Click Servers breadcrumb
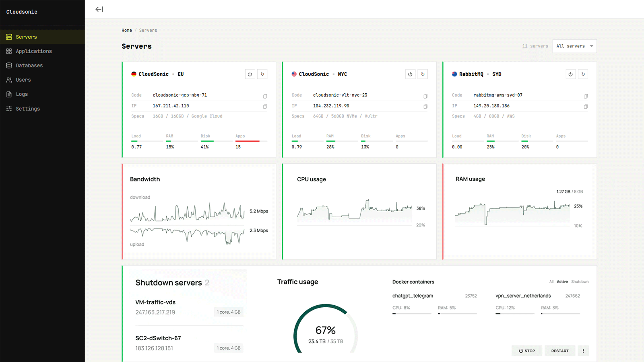Viewport: 644px width, 362px height. pos(148,30)
